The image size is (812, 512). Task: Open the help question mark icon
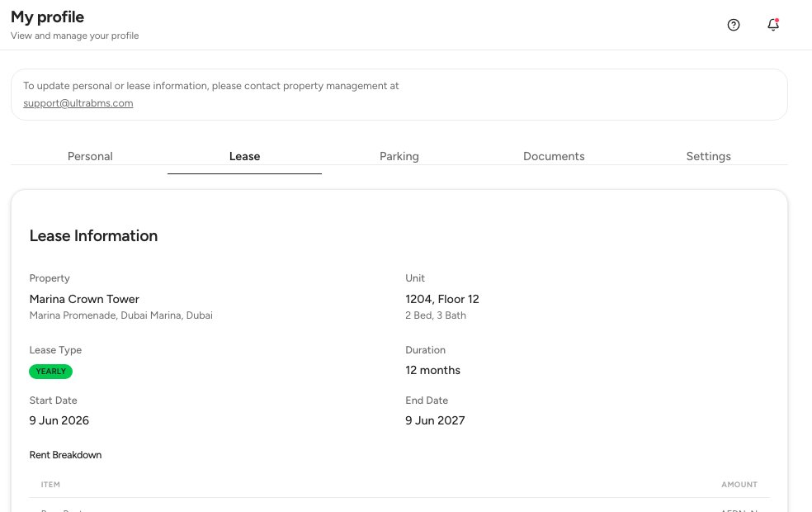734,25
